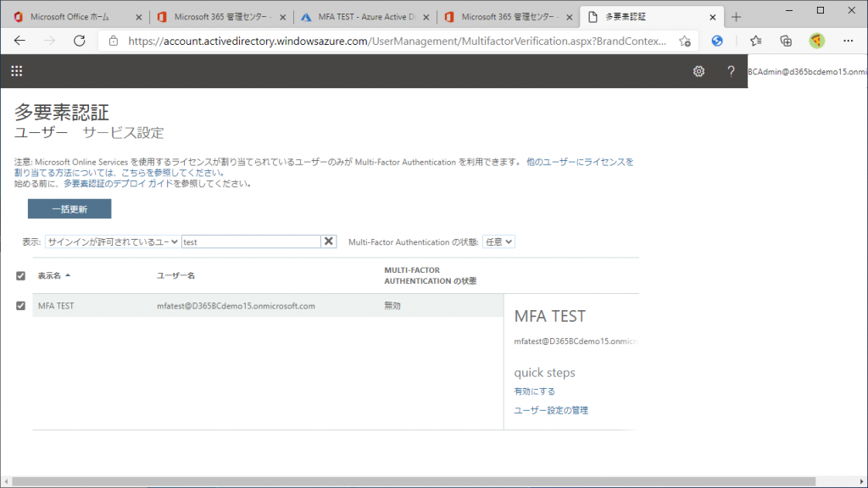Click the ユーザー名 column header
The height and width of the screenshot is (488, 868).
(175, 275)
